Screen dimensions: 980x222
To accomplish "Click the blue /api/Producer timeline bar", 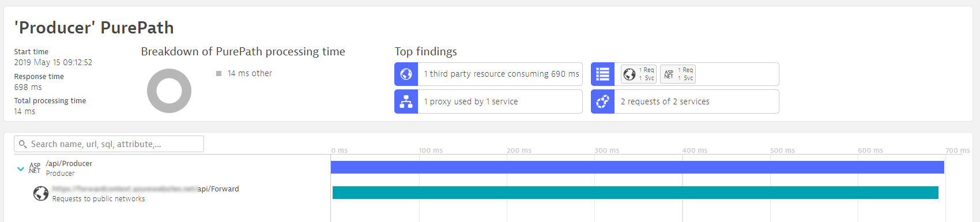I will coord(637,167).
